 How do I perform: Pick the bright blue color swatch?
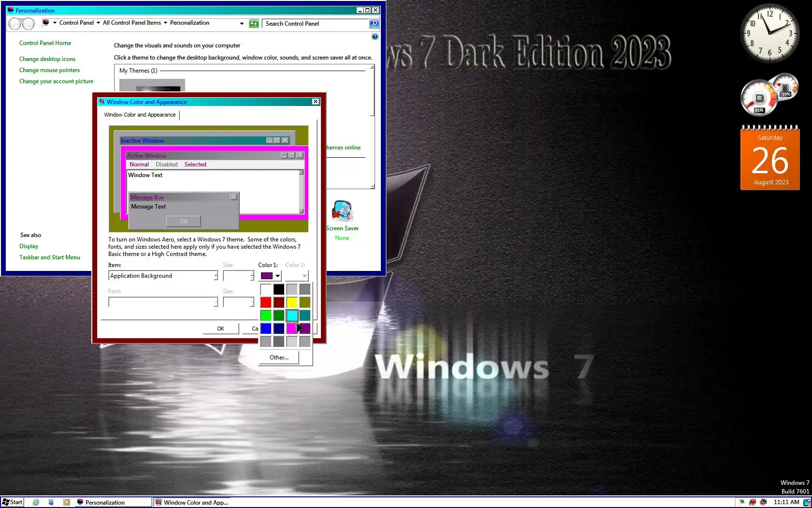click(x=266, y=329)
